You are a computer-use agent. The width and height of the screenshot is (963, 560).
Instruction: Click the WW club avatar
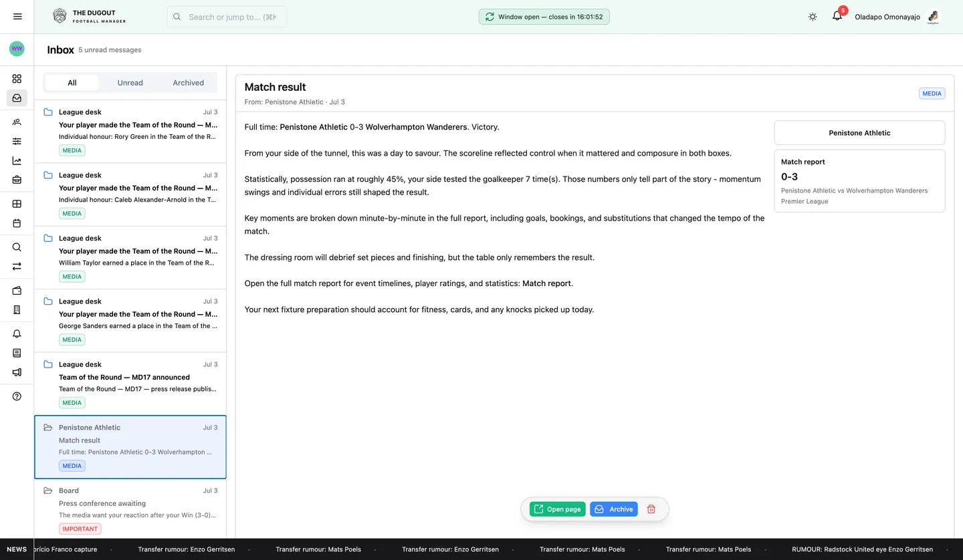pyautogui.click(x=17, y=49)
